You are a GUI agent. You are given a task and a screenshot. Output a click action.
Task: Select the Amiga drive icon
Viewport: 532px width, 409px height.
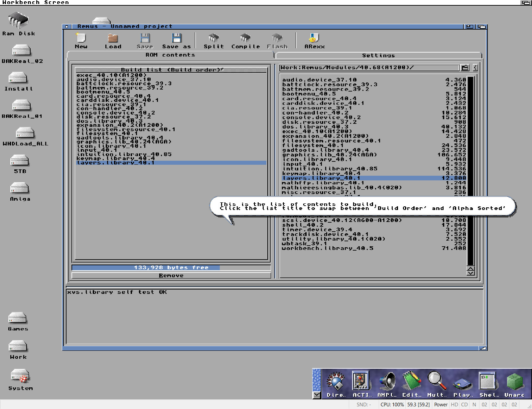tap(20, 192)
